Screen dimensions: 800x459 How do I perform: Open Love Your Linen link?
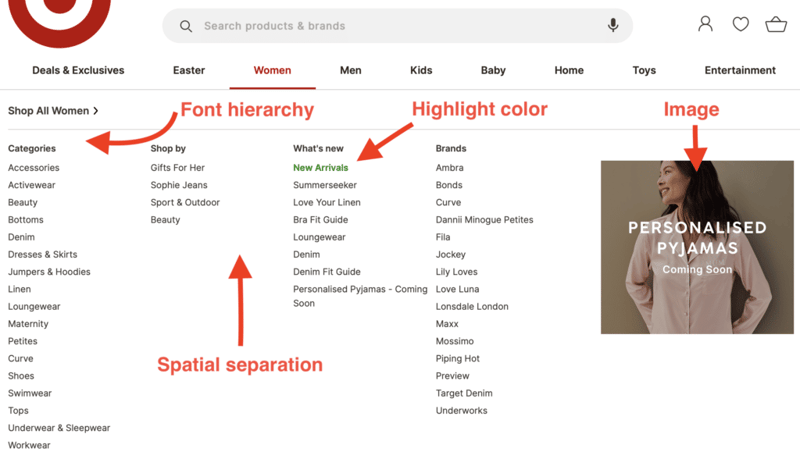(x=327, y=202)
